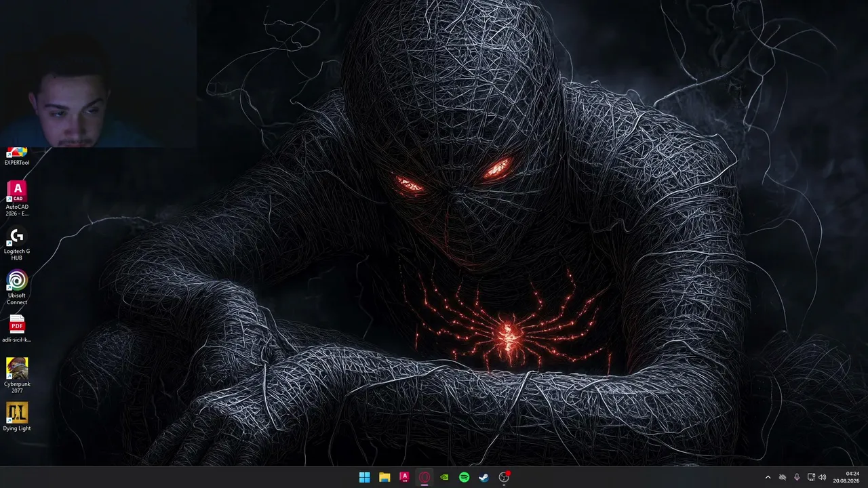Open Logitech G HUB from the desktop

(x=17, y=243)
